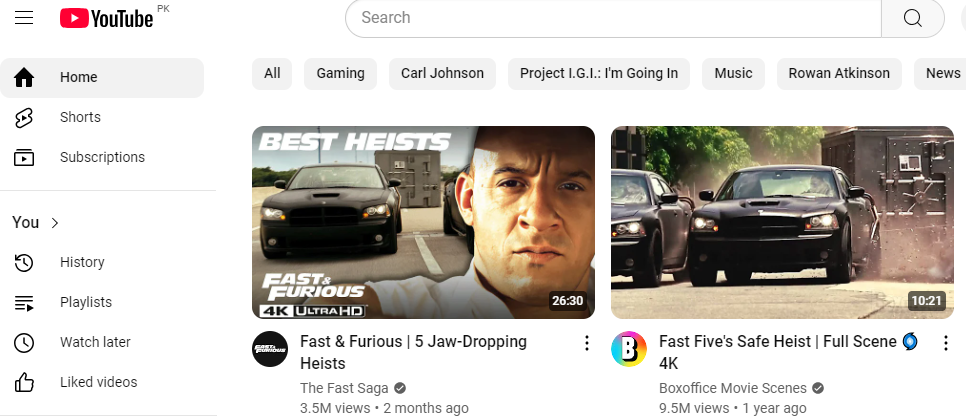Click verified badge next to Boxoffice Movie Scenes
The image size is (966, 419).
click(x=818, y=388)
